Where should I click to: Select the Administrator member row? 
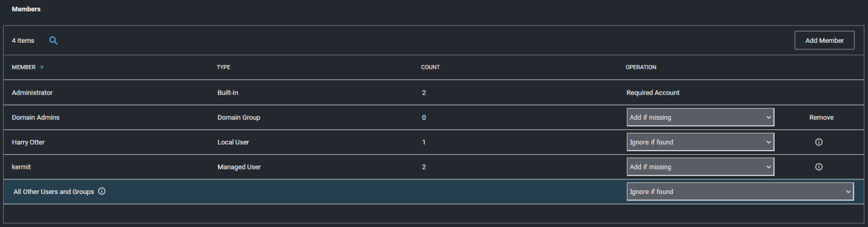(x=33, y=93)
